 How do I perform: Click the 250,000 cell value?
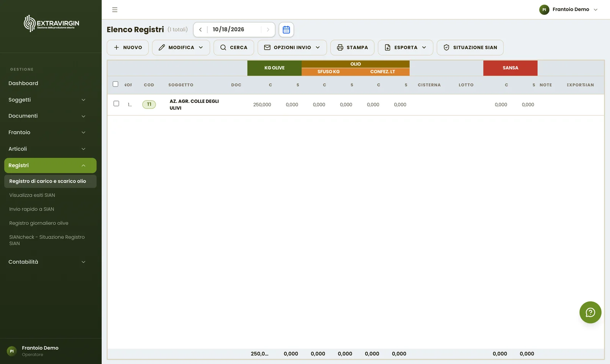[262, 105]
